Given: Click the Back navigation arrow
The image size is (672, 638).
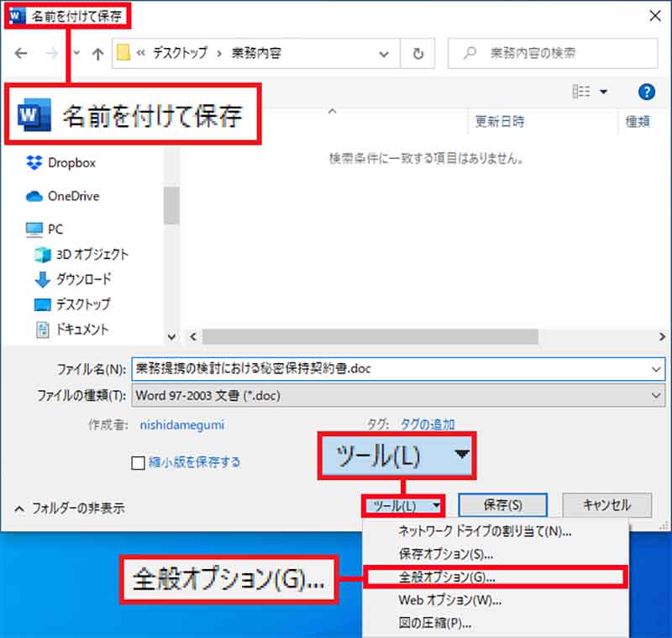Looking at the screenshot, I should click(x=20, y=53).
